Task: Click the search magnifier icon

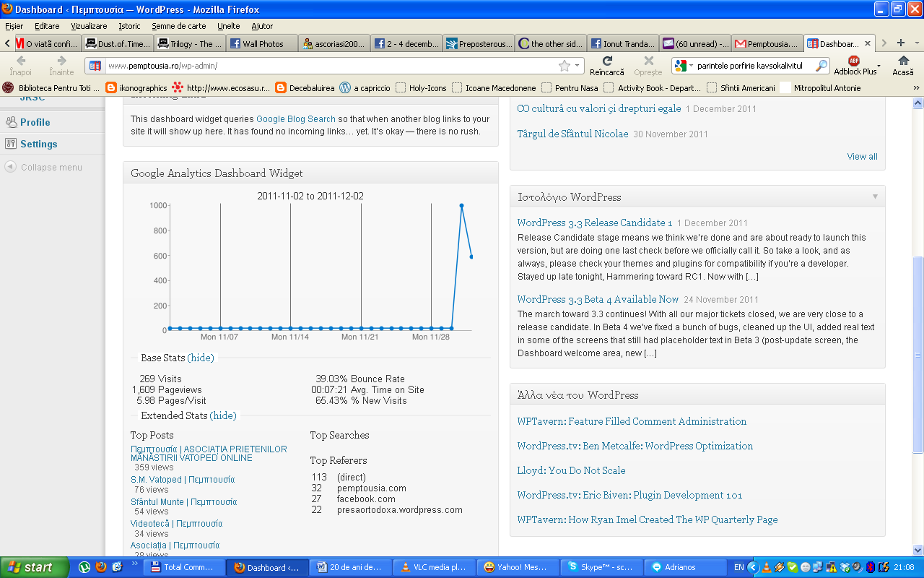Action: click(x=821, y=66)
